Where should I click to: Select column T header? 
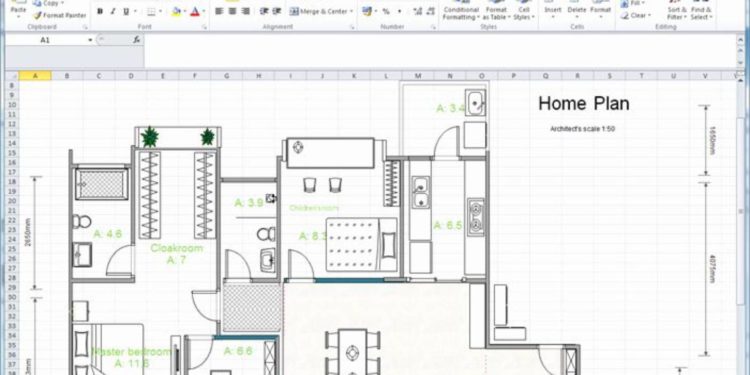point(641,76)
